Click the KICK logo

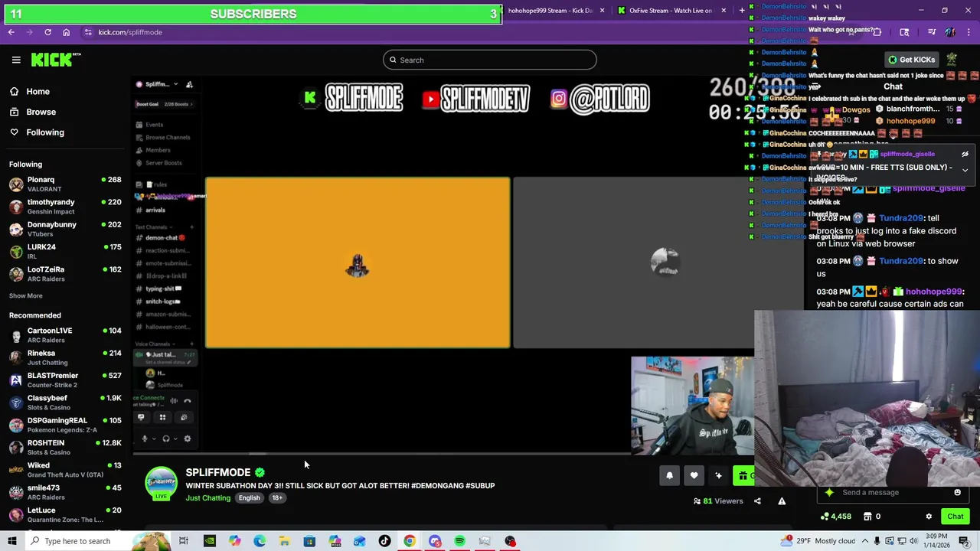click(56, 60)
